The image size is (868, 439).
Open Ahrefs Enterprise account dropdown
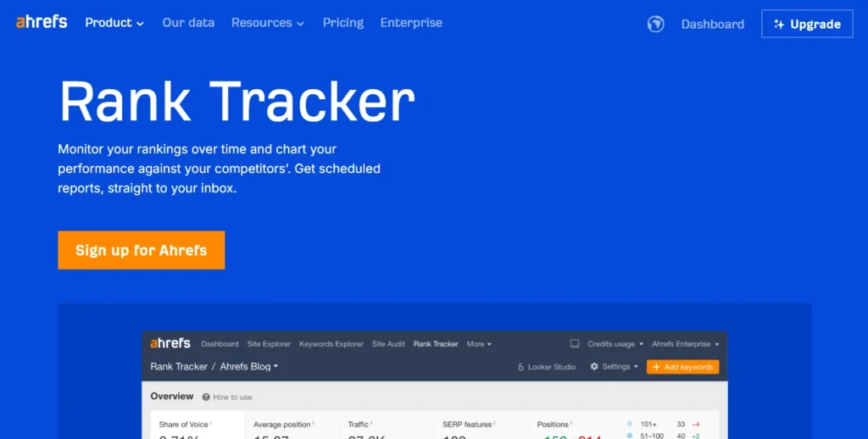[x=685, y=344]
